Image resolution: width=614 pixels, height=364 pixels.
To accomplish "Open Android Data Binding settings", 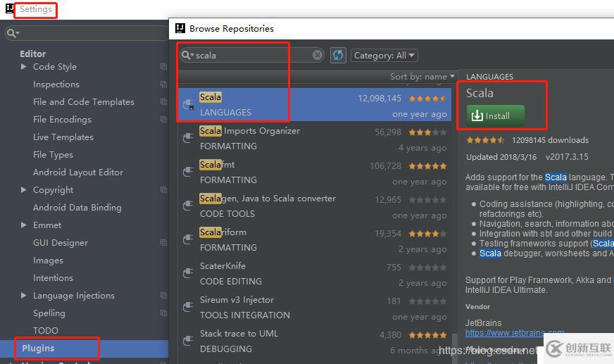I will [x=77, y=208].
